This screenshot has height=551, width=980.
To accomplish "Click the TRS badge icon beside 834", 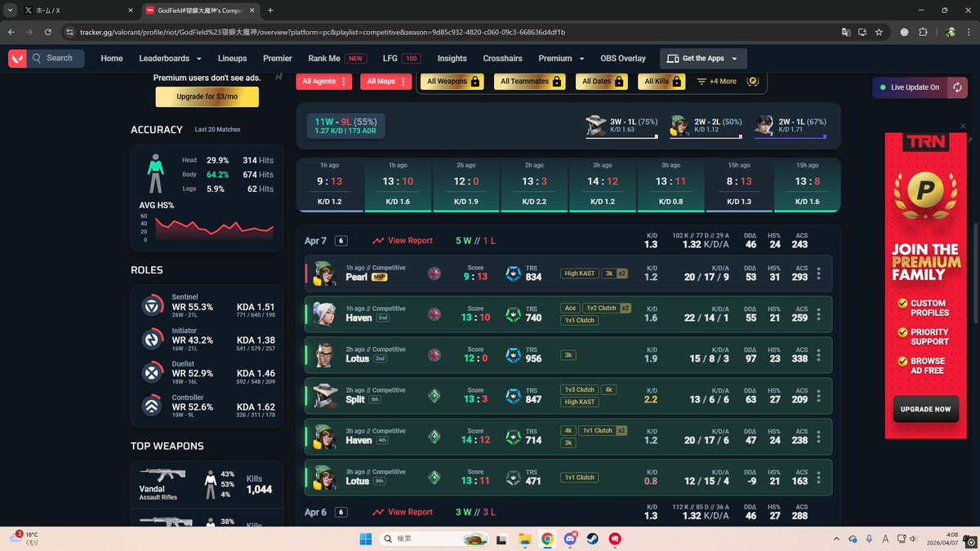I will 514,273.
